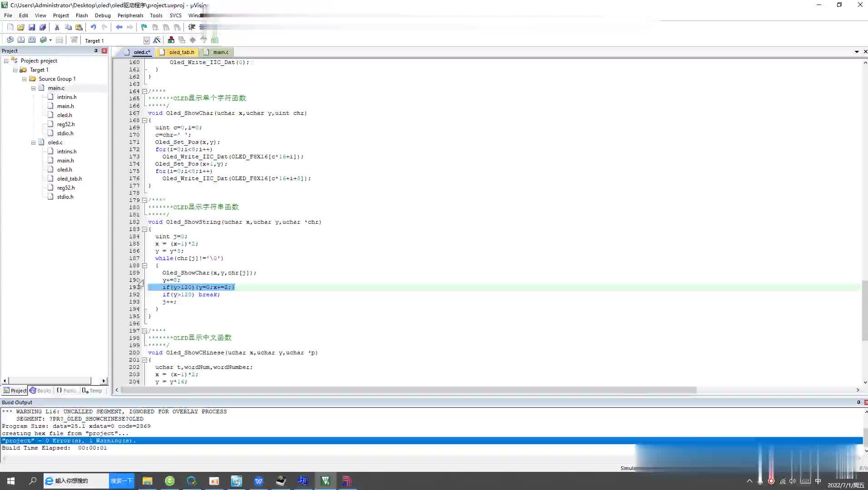Fold the while block at line 188
Image resolution: width=868 pixels, height=490 pixels.
144,265
